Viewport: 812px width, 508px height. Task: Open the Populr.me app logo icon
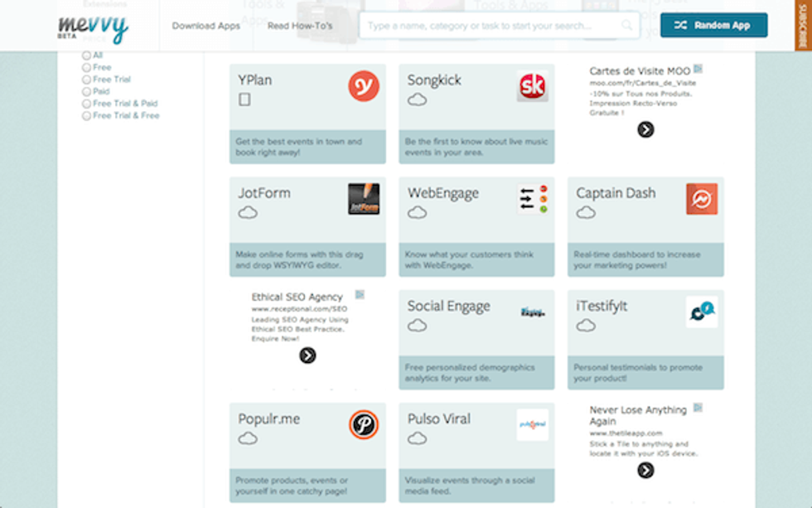pyautogui.click(x=364, y=424)
